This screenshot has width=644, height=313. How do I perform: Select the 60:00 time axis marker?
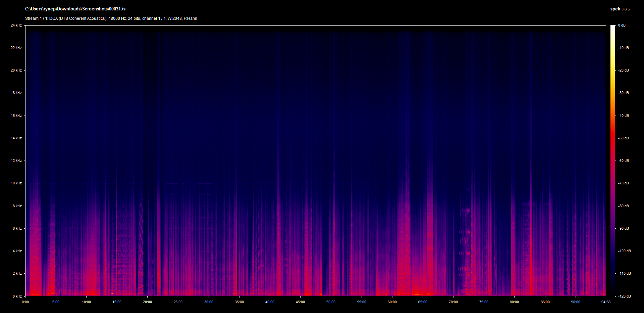click(392, 302)
